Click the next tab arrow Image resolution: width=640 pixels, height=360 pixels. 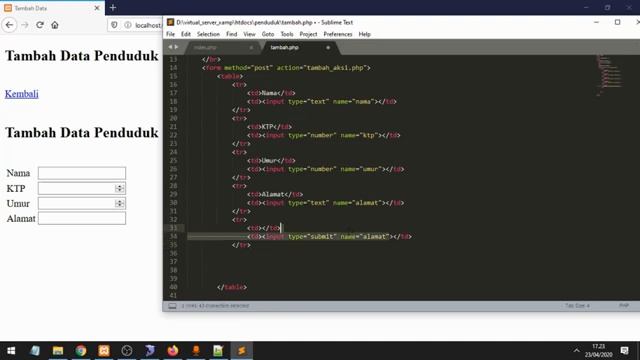click(x=176, y=47)
